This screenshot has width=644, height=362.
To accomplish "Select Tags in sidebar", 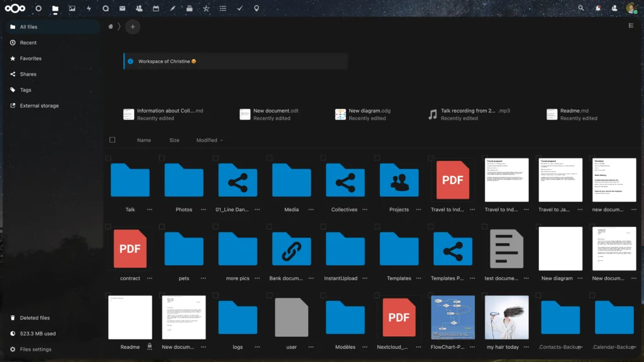I will coord(53,90).
